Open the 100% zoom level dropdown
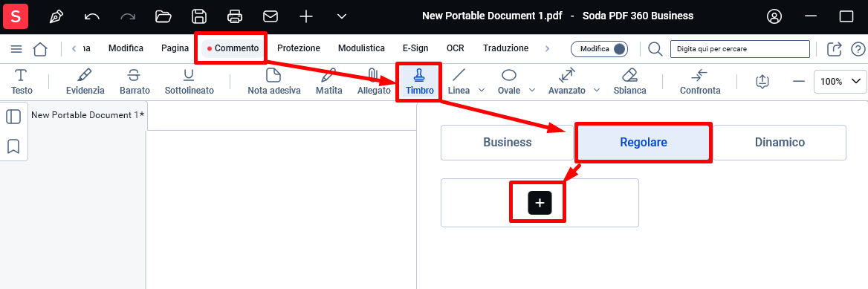Screen dimensions: 868x289 click(x=840, y=82)
